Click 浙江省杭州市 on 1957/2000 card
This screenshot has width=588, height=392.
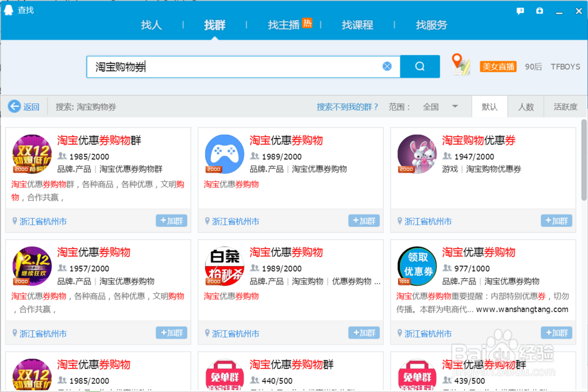click(43, 333)
